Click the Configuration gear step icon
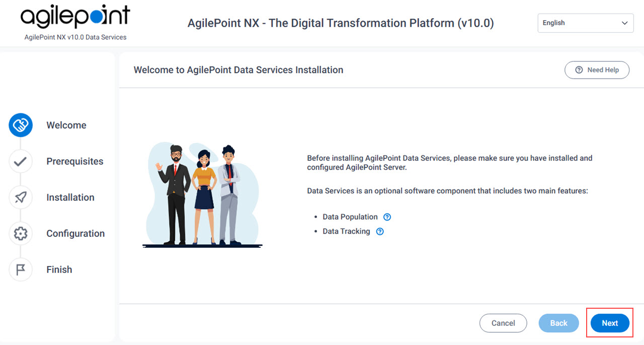 21,234
